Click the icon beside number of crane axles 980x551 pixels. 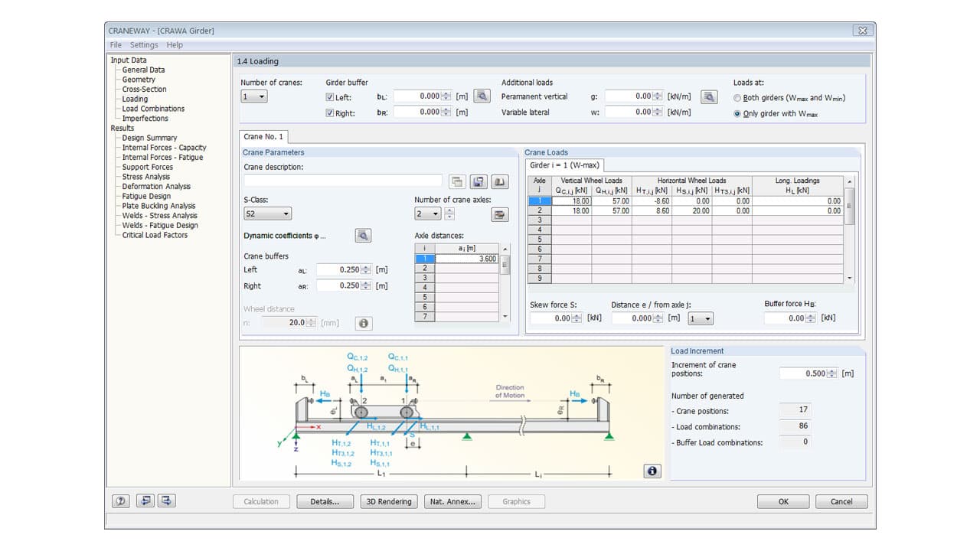[500, 214]
